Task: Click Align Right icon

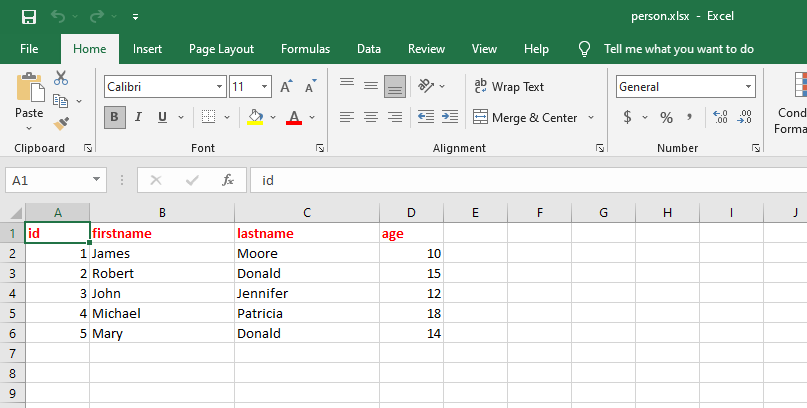Action: 395,117
